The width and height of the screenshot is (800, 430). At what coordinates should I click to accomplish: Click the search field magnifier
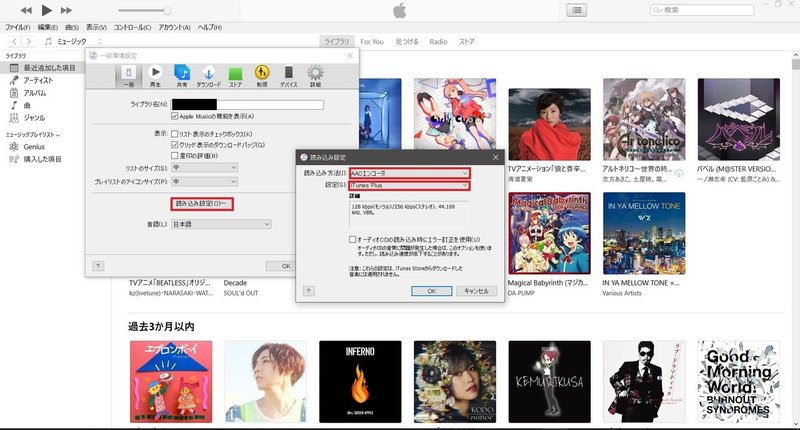click(657, 10)
